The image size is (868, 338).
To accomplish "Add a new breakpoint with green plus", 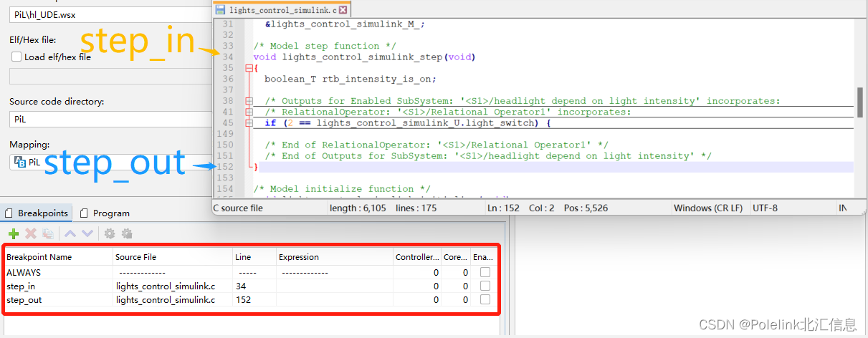I will coord(14,233).
